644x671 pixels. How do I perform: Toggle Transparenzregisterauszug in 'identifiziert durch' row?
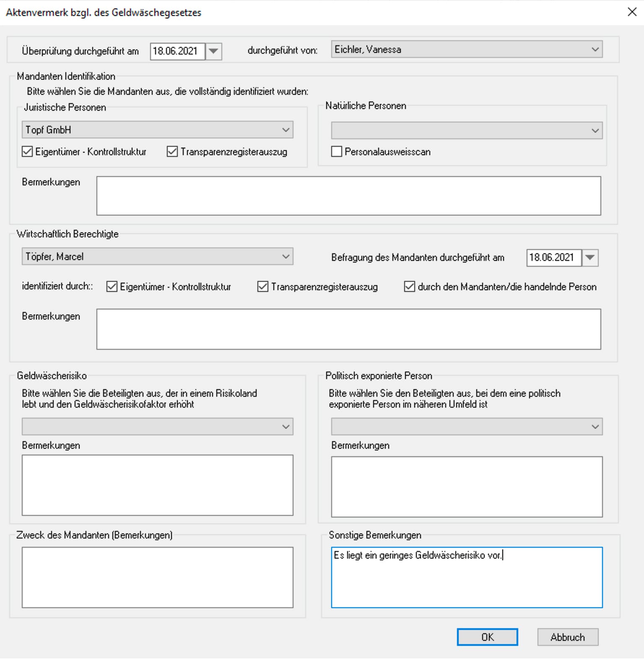point(263,287)
